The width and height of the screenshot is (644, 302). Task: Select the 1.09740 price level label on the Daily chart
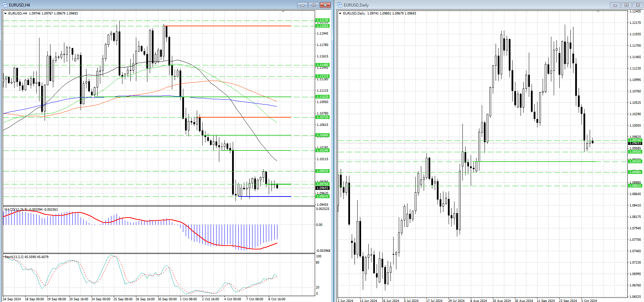tap(635, 140)
